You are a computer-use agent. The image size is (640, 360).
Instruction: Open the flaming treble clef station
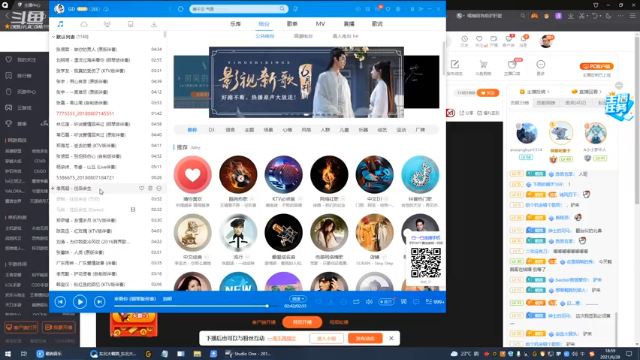pos(329,175)
